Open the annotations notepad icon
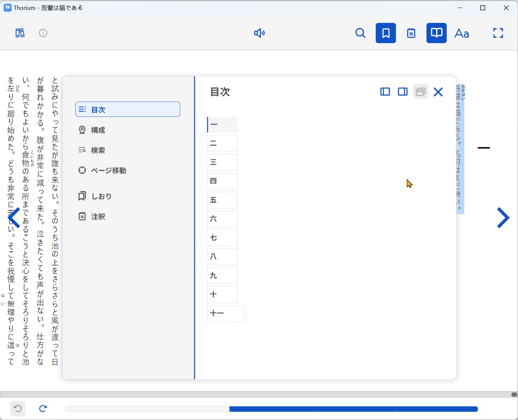Image resolution: width=518 pixels, height=420 pixels. 411,33
